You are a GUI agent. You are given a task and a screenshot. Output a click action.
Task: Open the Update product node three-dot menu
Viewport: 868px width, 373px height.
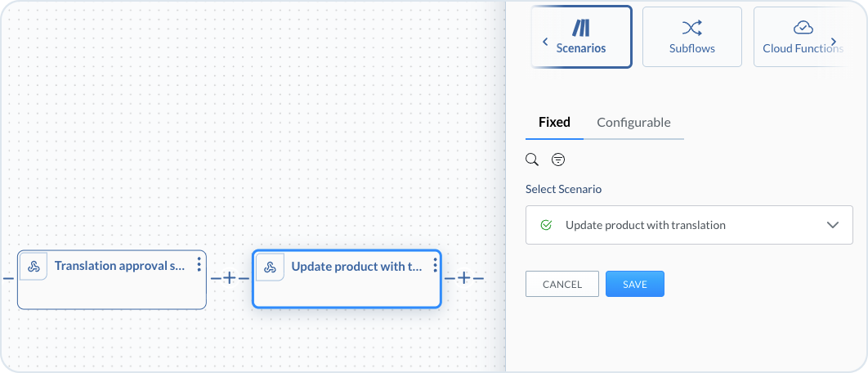(435, 264)
